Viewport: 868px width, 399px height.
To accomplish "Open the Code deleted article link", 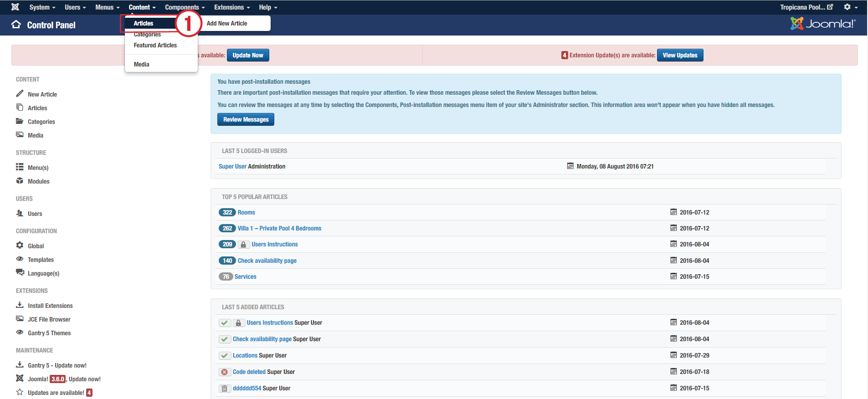I will click(249, 372).
